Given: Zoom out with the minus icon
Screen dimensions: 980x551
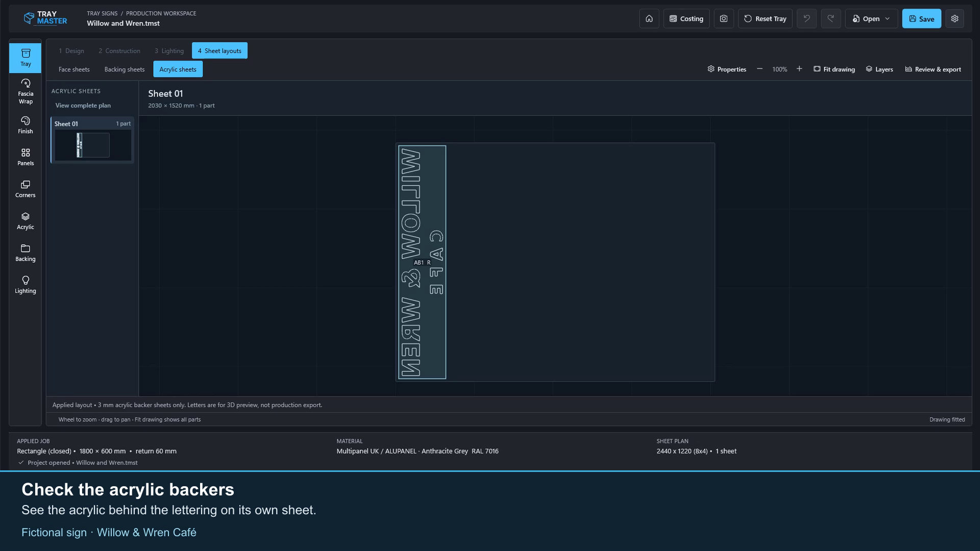Looking at the screenshot, I should [759, 69].
